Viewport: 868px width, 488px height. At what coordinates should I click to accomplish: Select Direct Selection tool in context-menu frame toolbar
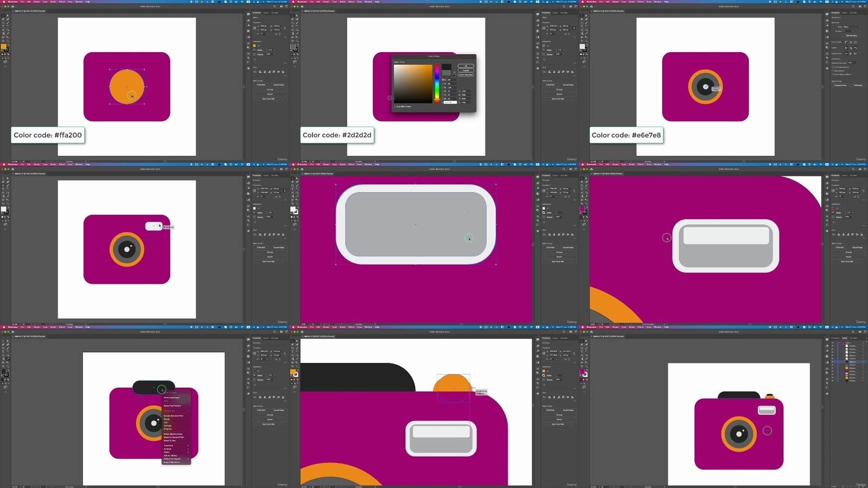[7, 341]
